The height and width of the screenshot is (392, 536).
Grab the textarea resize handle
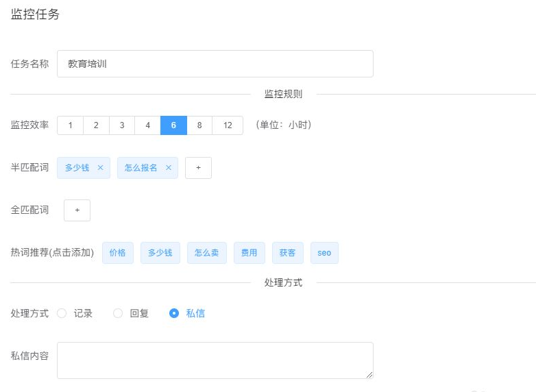(369, 375)
